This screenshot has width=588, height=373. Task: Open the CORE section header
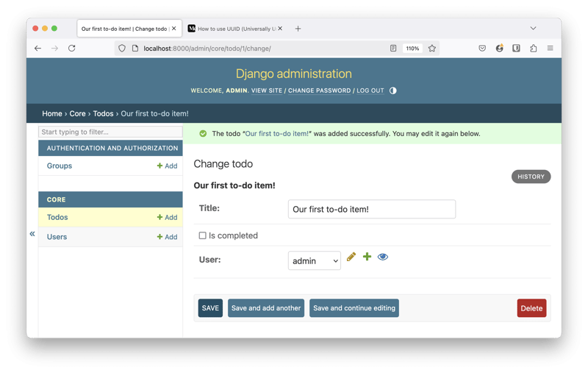coord(57,199)
